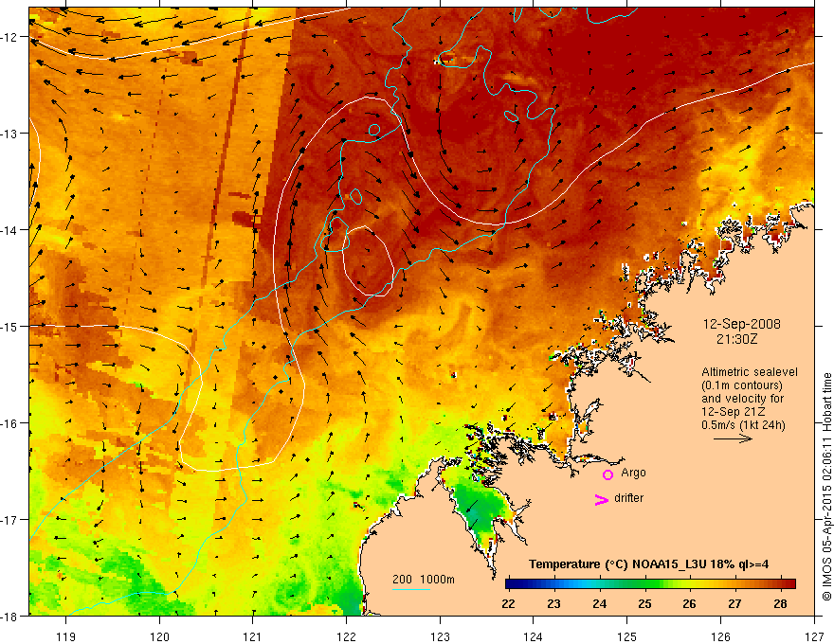Screen dimensions: 834x644
Task: Click the velocity scale arrow in legend
Action: point(733,438)
